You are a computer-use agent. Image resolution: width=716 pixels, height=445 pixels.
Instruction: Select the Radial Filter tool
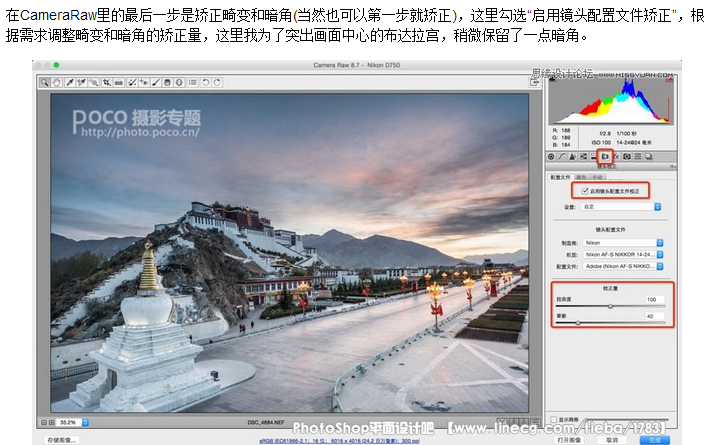(179, 83)
